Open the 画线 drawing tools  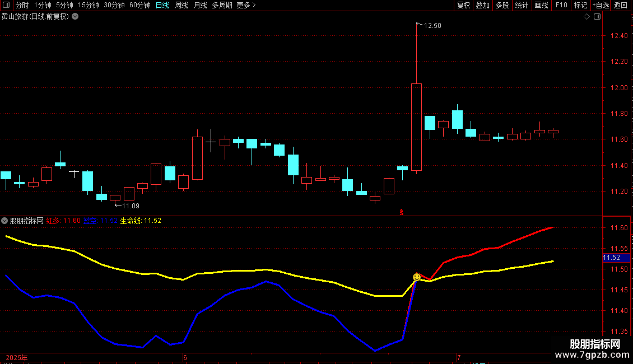click(541, 5)
